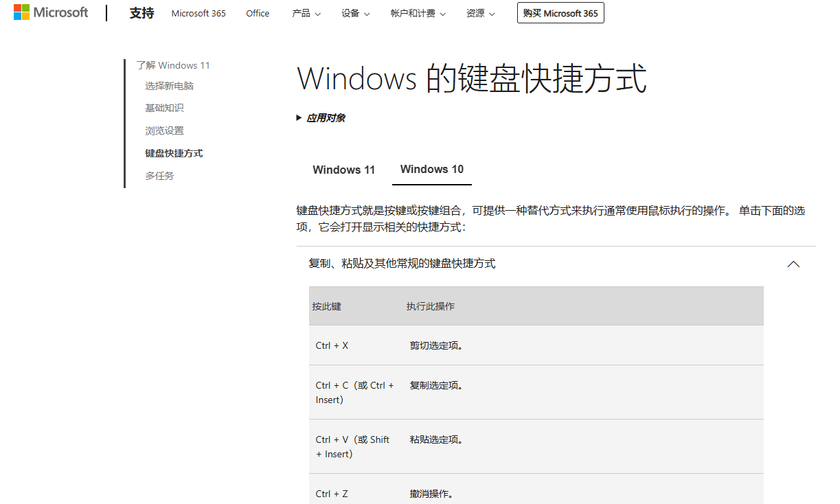This screenshot has width=840, height=504.
Task: Open the Office menu item
Action: (x=258, y=13)
